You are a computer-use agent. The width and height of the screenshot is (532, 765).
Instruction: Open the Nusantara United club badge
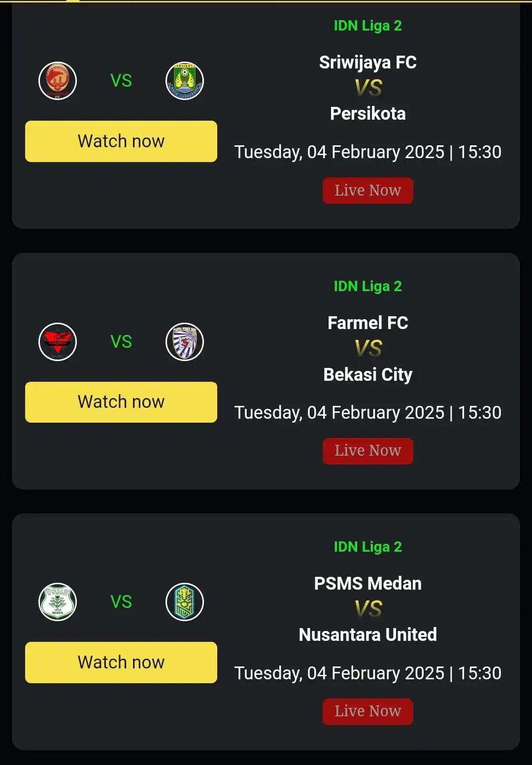click(x=185, y=602)
